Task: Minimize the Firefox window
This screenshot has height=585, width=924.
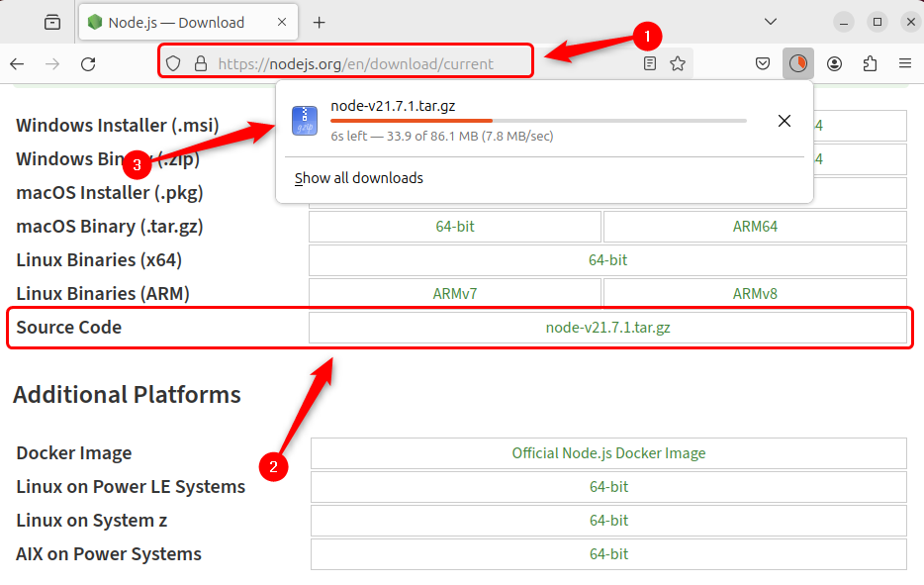Action: click(x=844, y=23)
